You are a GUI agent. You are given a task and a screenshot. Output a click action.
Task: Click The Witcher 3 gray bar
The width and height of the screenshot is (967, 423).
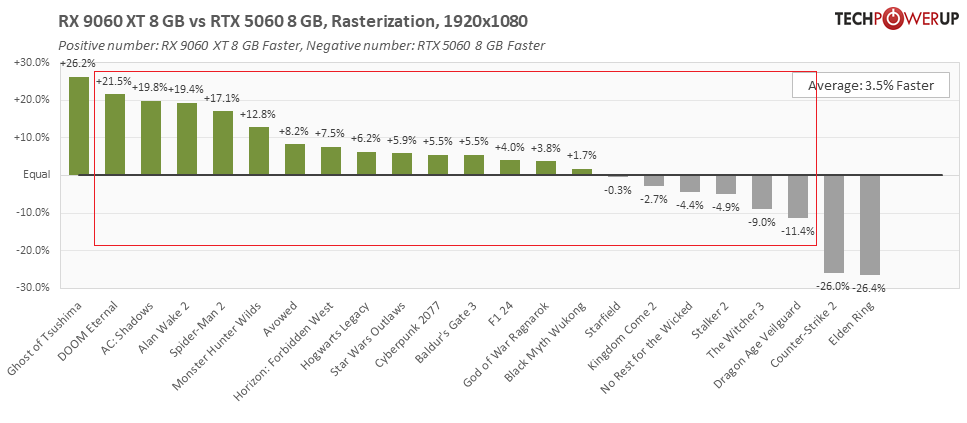click(x=762, y=192)
